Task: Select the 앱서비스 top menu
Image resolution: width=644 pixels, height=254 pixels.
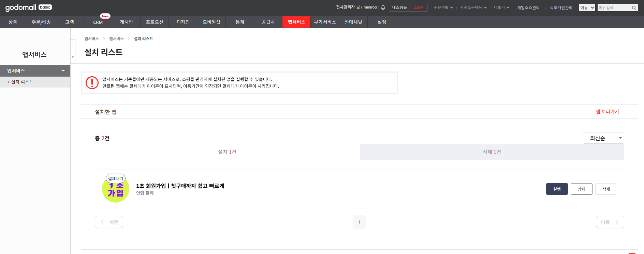Action: tap(296, 22)
